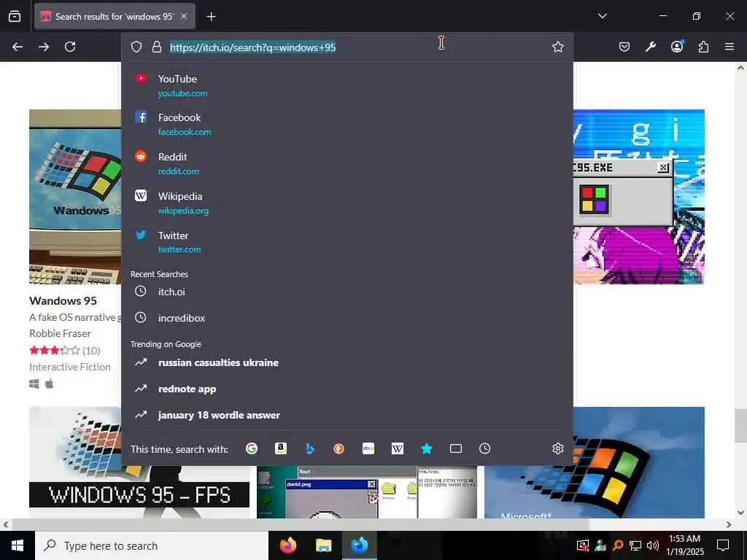Click the page vertical scrollbar thumb
Screen dimensions: 747x560
click(x=740, y=426)
